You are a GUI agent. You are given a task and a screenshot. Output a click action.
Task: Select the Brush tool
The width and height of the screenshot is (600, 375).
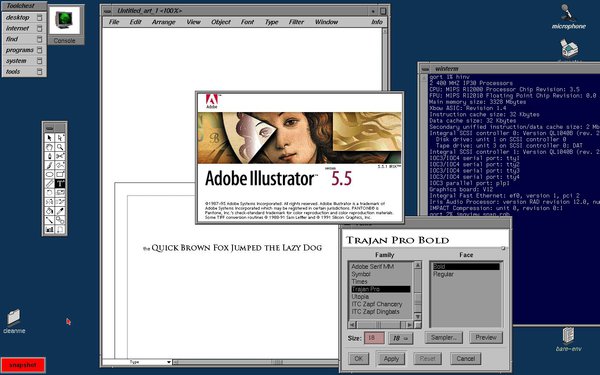[x=49, y=165]
